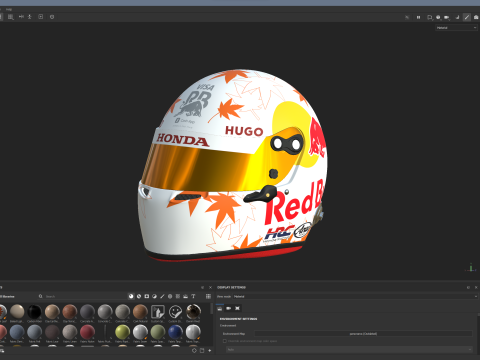
Task: Undock the assets panel
Action: click(202, 287)
